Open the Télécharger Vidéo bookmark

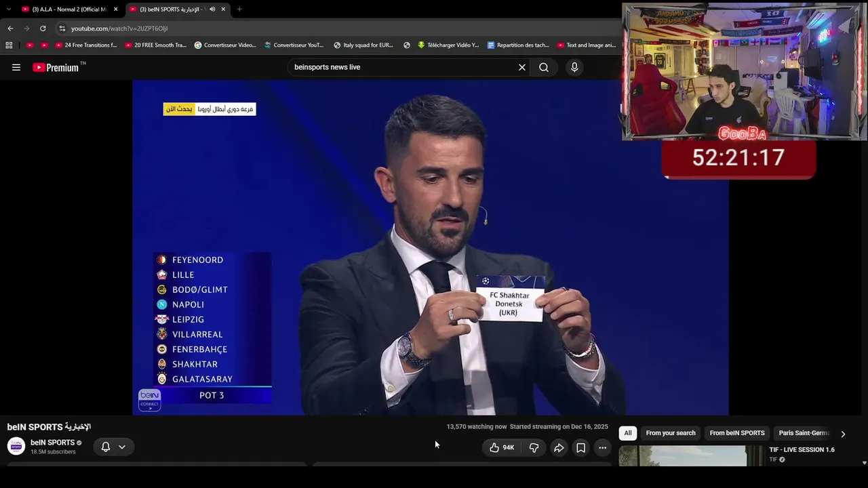click(x=448, y=45)
